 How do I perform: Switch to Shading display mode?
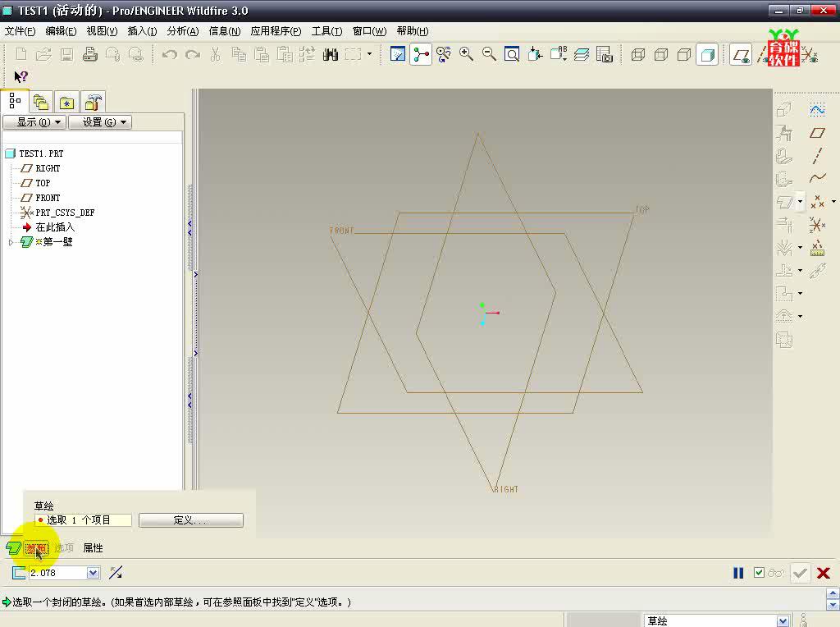(707, 54)
